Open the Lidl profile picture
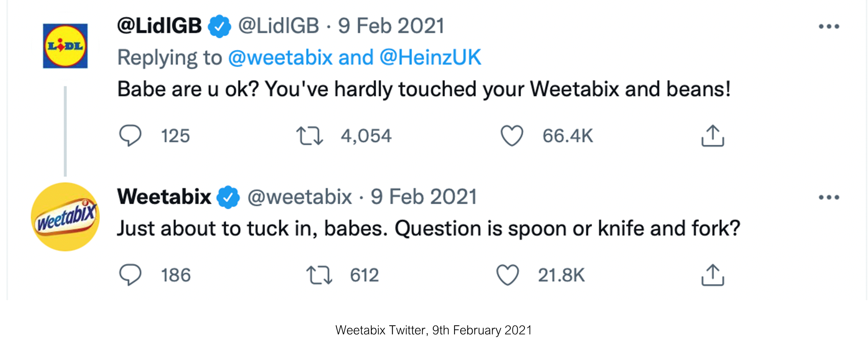The image size is (868, 345). tap(65, 46)
